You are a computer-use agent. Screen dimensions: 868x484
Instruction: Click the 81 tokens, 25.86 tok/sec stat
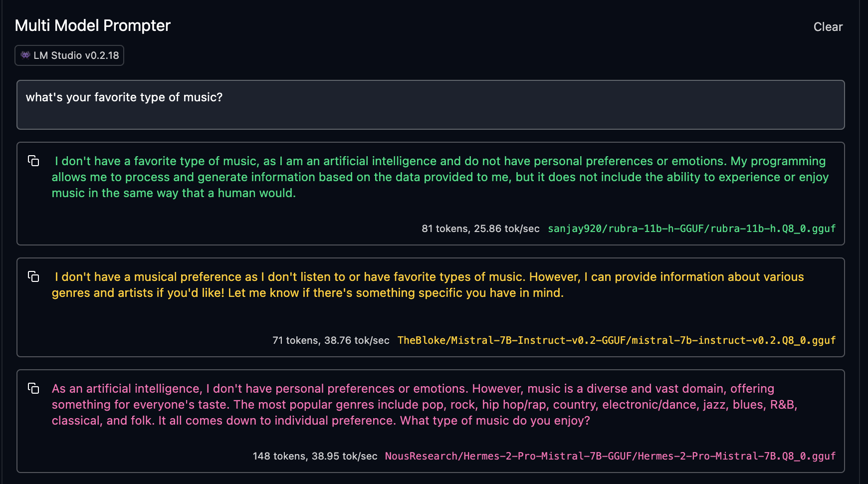[480, 229]
